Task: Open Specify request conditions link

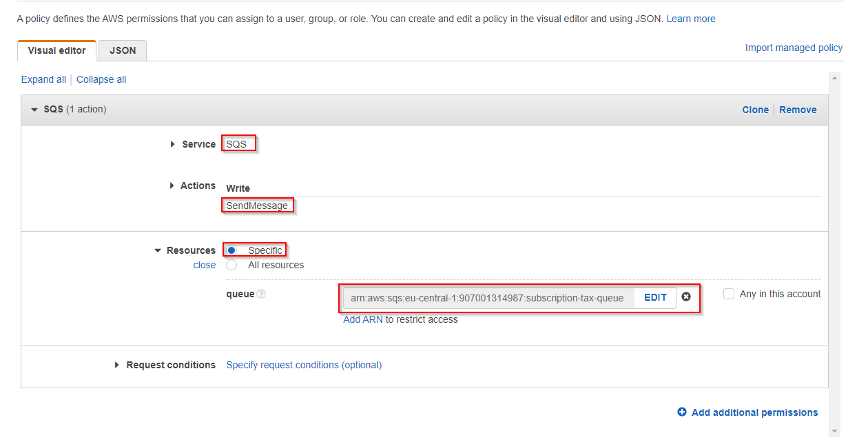Action: pos(304,365)
